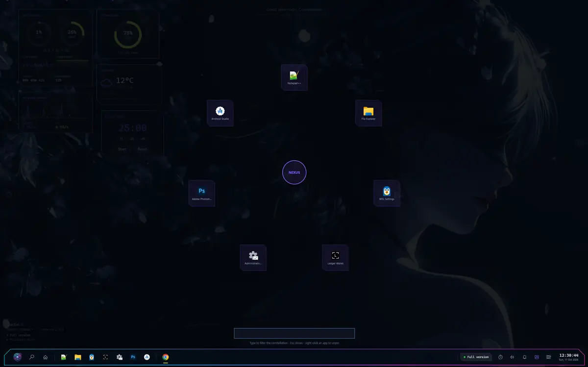The width and height of the screenshot is (588, 367).
Task: Launch the Ledger Wallet tile in the constellation
Action: [x=335, y=258]
